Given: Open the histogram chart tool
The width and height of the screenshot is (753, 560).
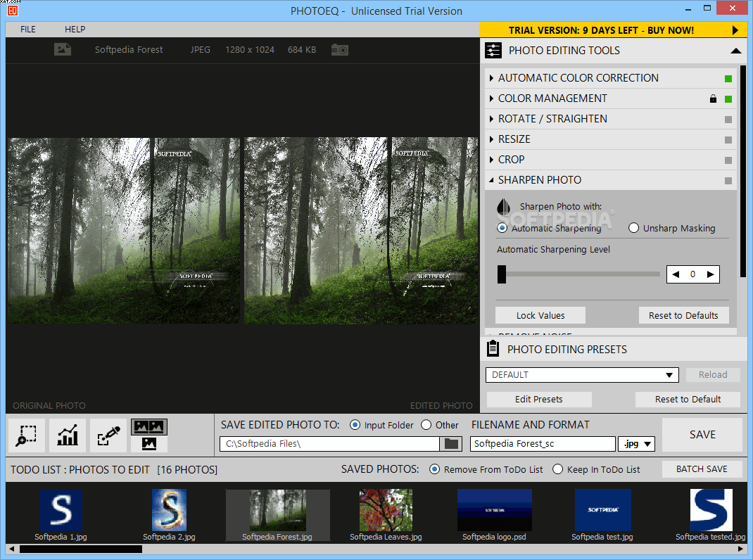Looking at the screenshot, I should 68,435.
